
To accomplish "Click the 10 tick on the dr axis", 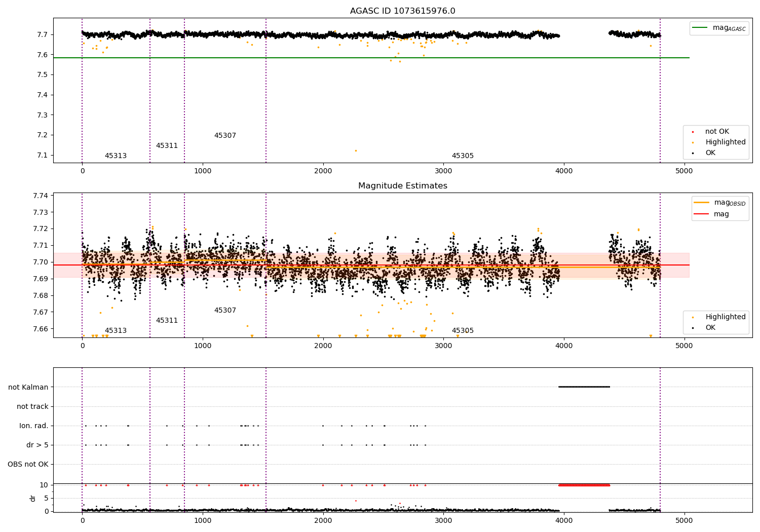I will [x=45, y=485].
